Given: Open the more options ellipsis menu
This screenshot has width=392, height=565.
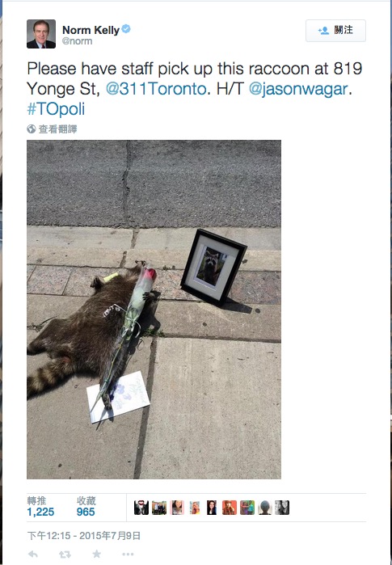Looking at the screenshot, I should (x=128, y=554).
